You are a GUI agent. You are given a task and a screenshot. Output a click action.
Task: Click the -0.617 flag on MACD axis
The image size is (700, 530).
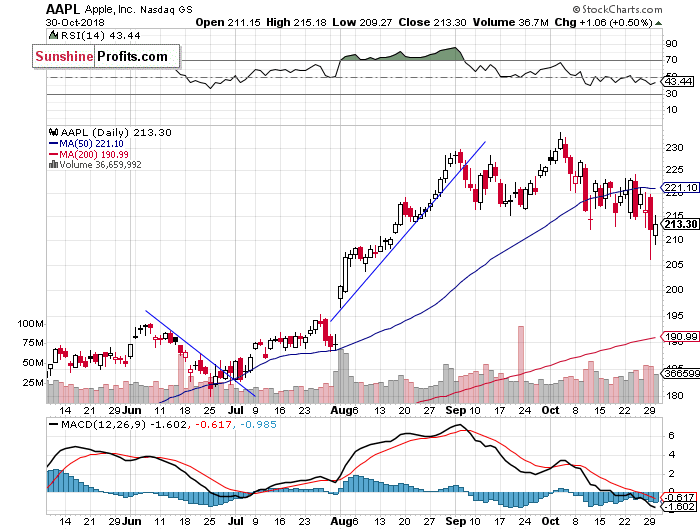click(679, 497)
